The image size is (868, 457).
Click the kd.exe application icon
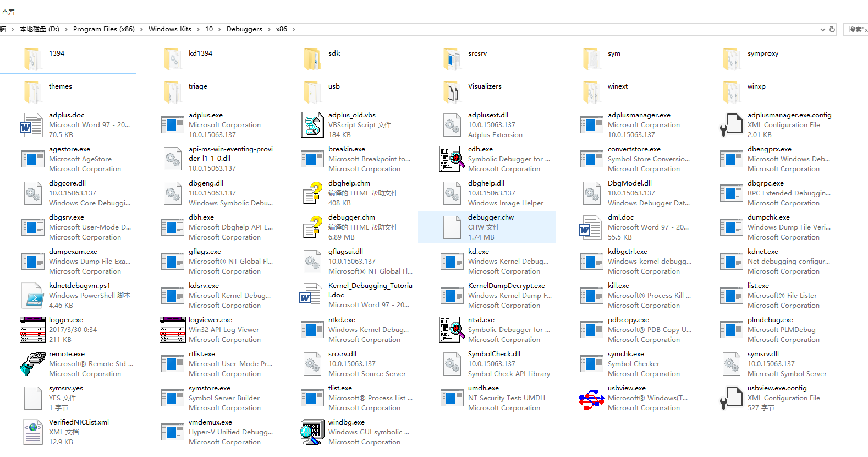tap(452, 262)
